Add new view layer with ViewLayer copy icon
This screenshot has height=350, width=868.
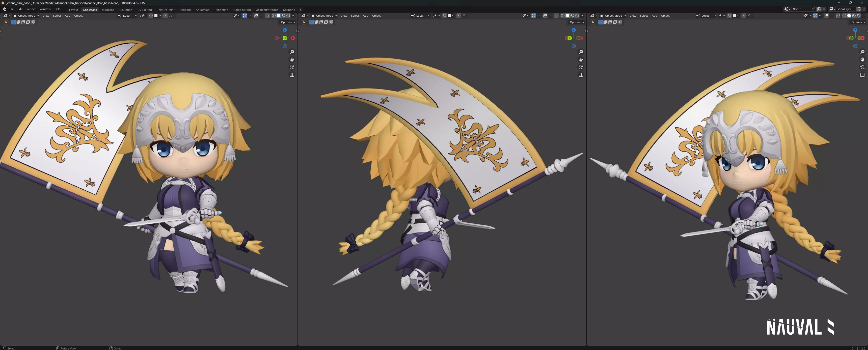[859, 9]
